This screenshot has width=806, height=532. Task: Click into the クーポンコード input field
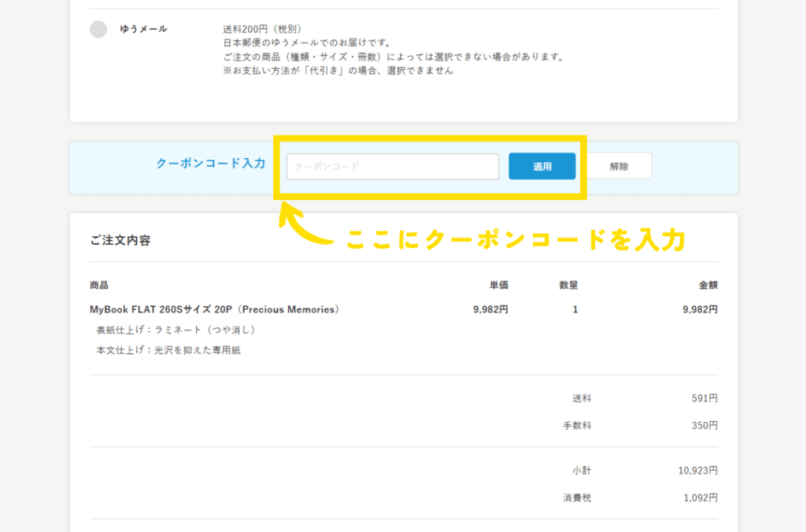392,167
